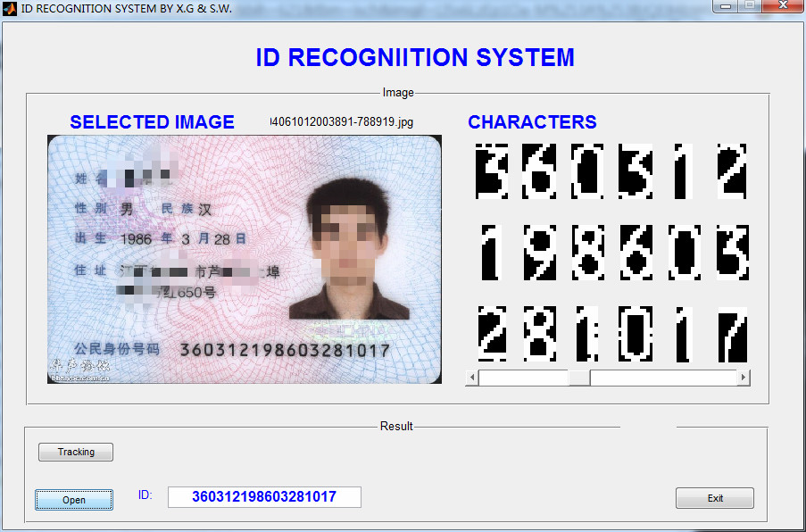Select the segmented digit 9 thumbnail
Viewport: 806px width, 532px height.
tap(539, 254)
